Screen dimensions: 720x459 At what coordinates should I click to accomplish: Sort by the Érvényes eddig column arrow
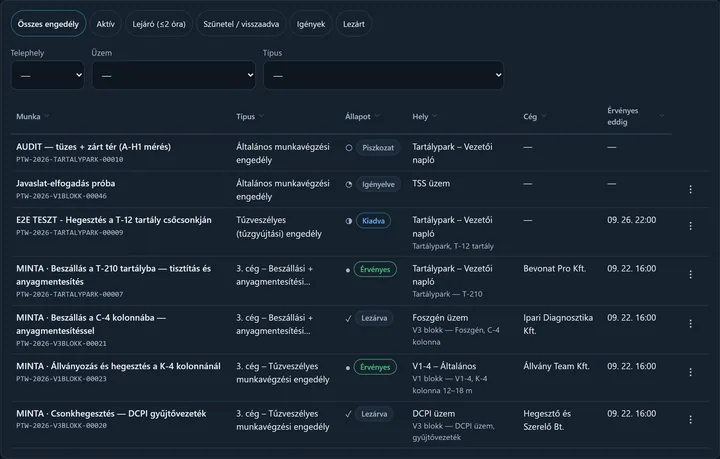pos(662,116)
